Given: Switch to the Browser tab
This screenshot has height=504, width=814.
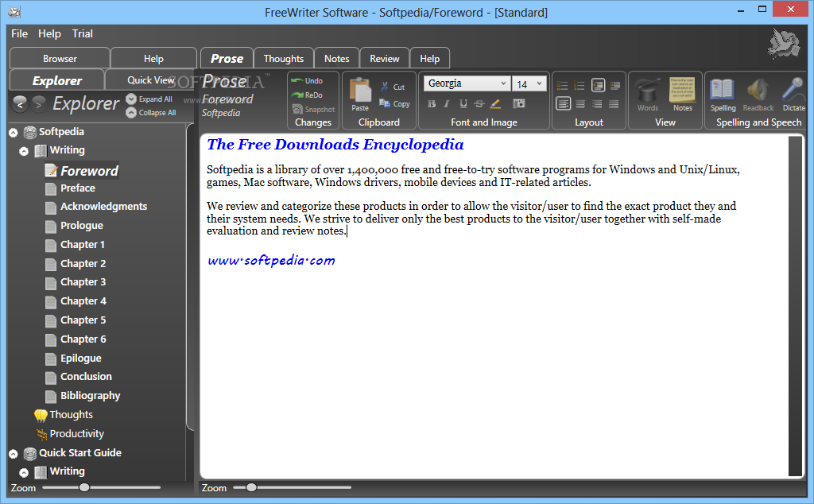Looking at the screenshot, I should coord(60,59).
